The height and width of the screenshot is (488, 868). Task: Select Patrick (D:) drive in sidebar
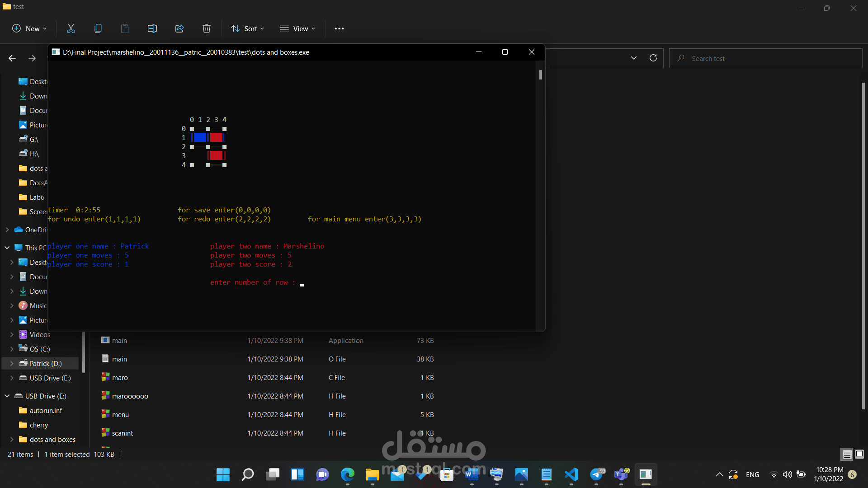[45, 363]
